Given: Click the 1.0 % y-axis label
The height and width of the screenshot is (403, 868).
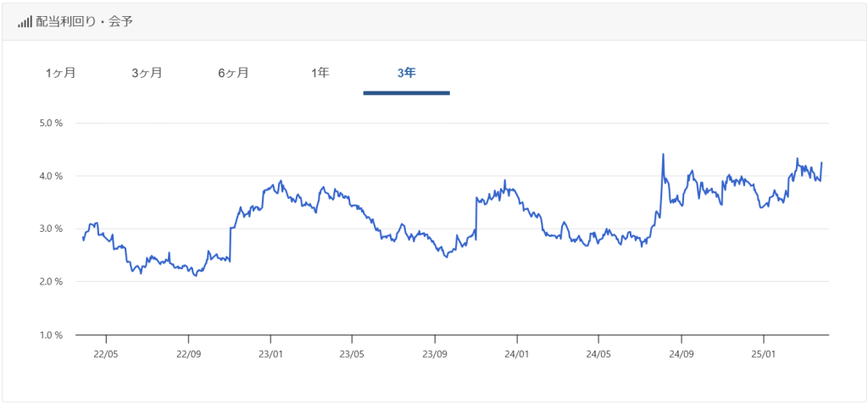Looking at the screenshot, I should pos(51,334).
